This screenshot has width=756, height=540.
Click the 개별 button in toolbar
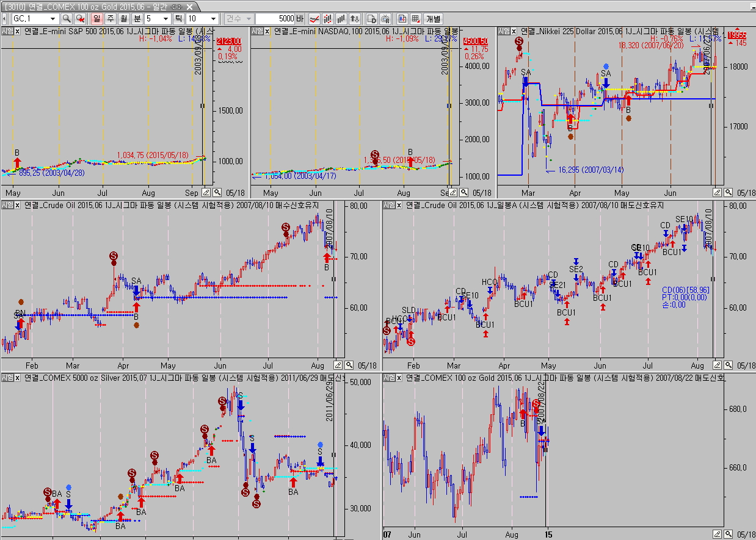(x=434, y=19)
